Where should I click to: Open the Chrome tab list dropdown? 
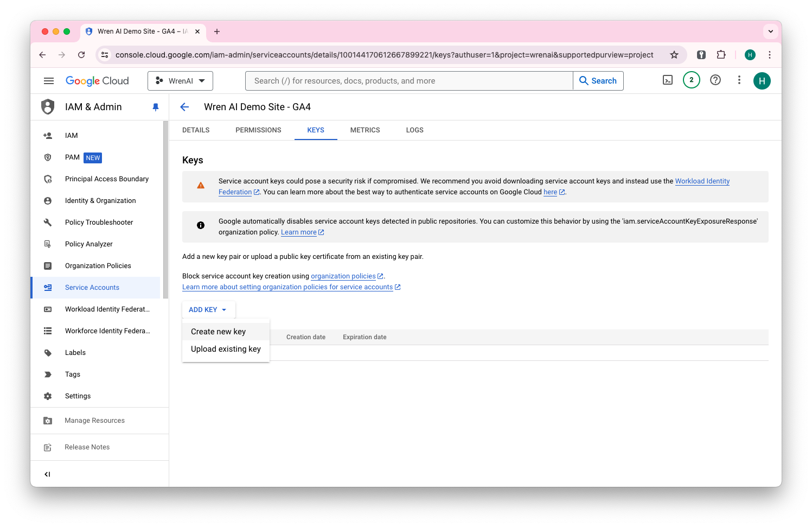point(770,31)
